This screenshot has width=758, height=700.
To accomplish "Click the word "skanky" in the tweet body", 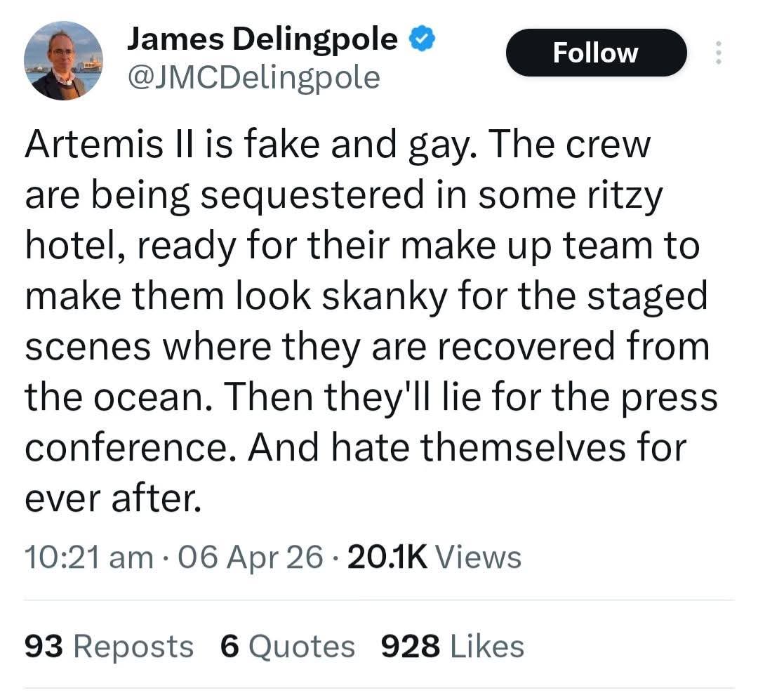I will pos(385,297).
